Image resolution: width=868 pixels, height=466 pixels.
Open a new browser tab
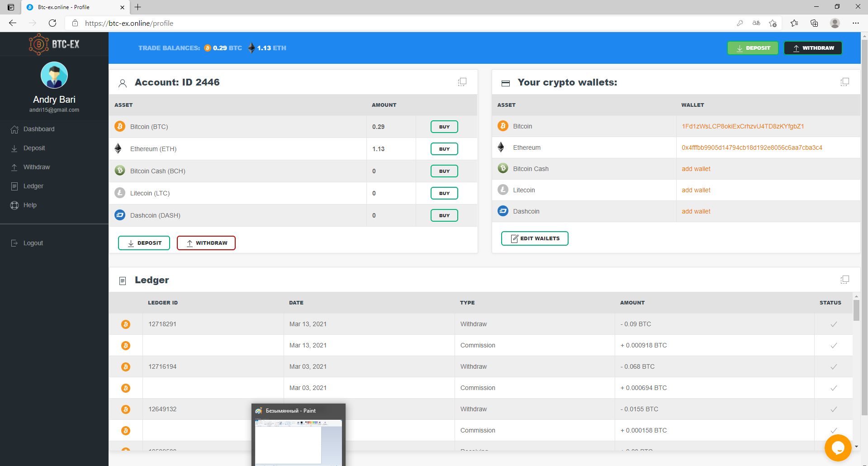pos(138,7)
